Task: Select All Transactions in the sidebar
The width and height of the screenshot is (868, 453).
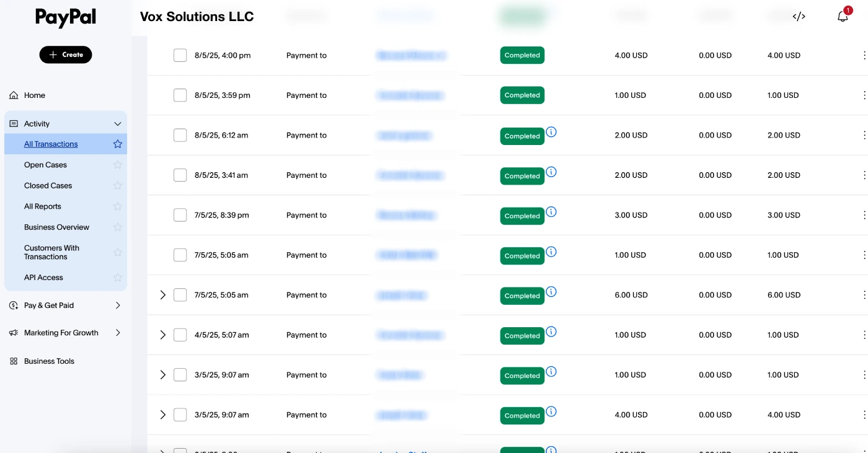Action: [x=50, y=143]
